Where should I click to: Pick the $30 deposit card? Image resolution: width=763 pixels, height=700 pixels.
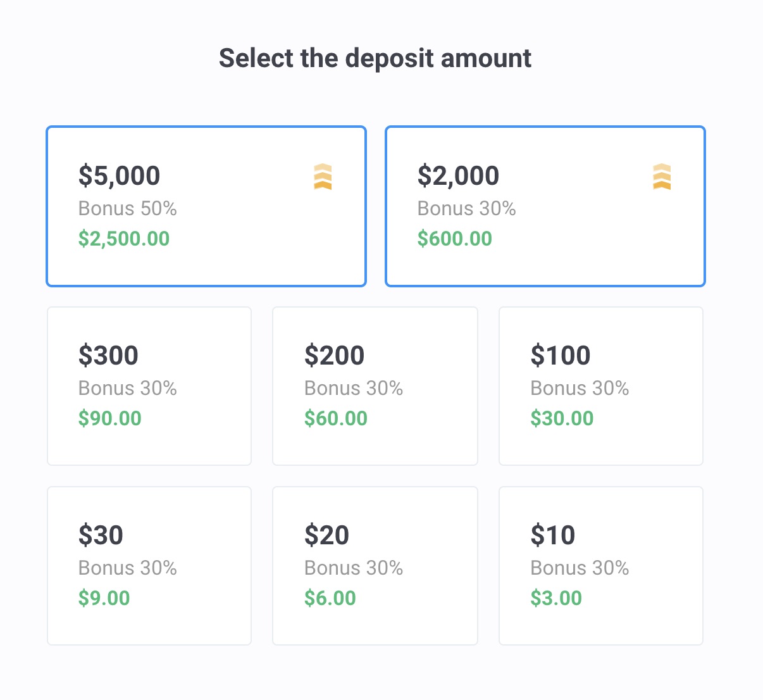coord(149,566)
